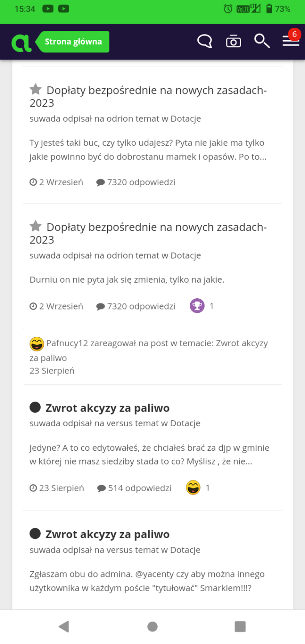The image size is (305, 644).
Task: Open the messages speech bubble icon
Action: click(x=205, y=42)
